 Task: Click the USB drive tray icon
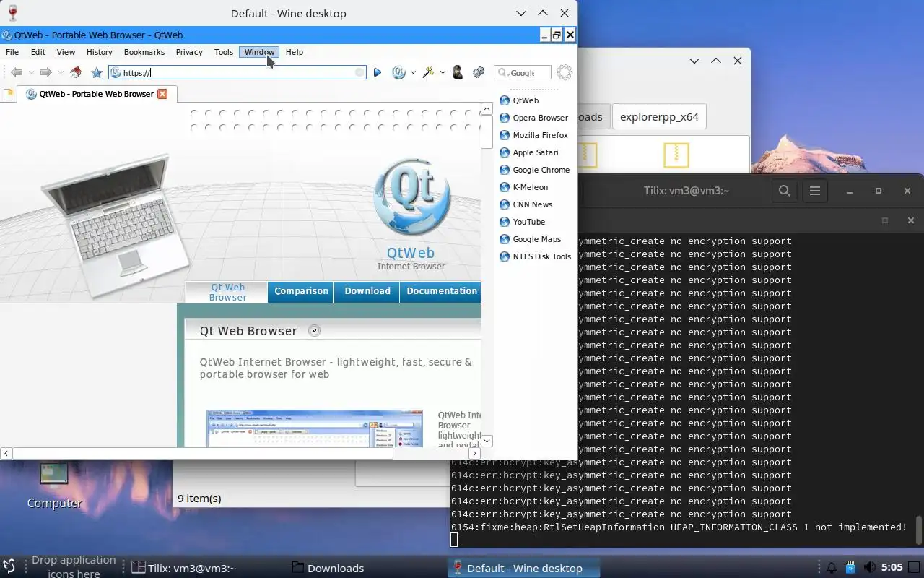click(x=850, y=568)
